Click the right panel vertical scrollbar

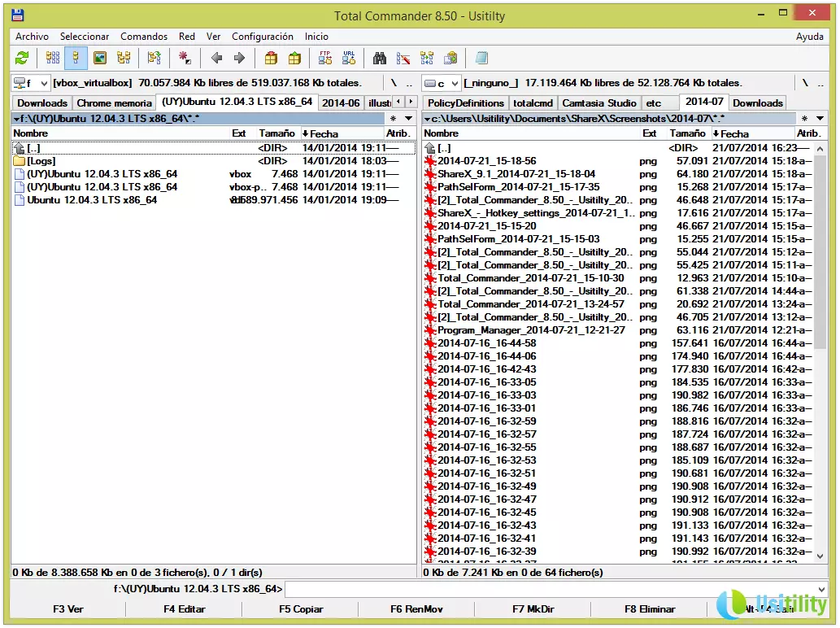click(x=820, y=325)
